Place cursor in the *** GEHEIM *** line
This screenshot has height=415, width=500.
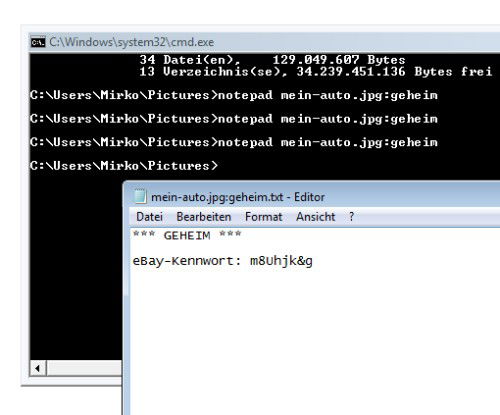(x=187, y=235)
